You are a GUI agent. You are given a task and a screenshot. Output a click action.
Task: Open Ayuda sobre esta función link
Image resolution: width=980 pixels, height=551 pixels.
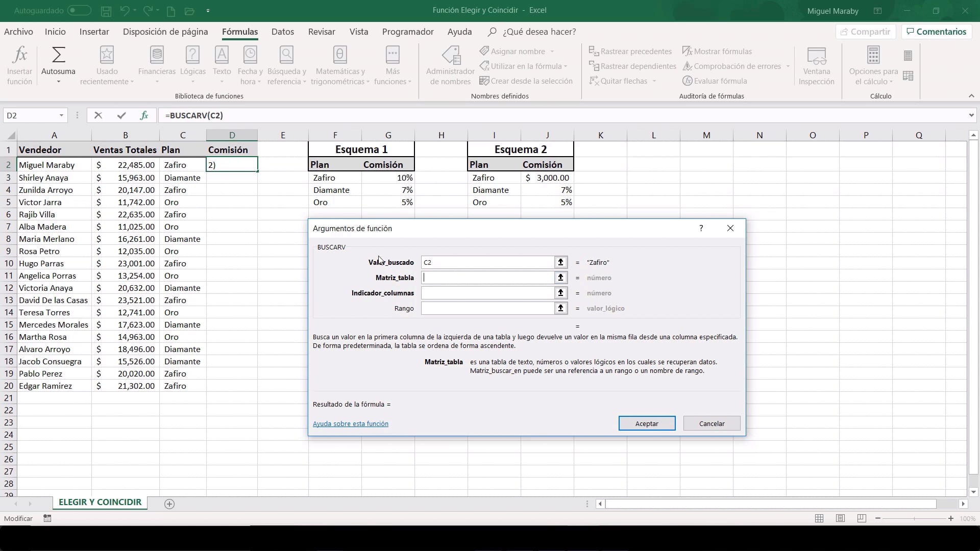click(x=350, y=423)
